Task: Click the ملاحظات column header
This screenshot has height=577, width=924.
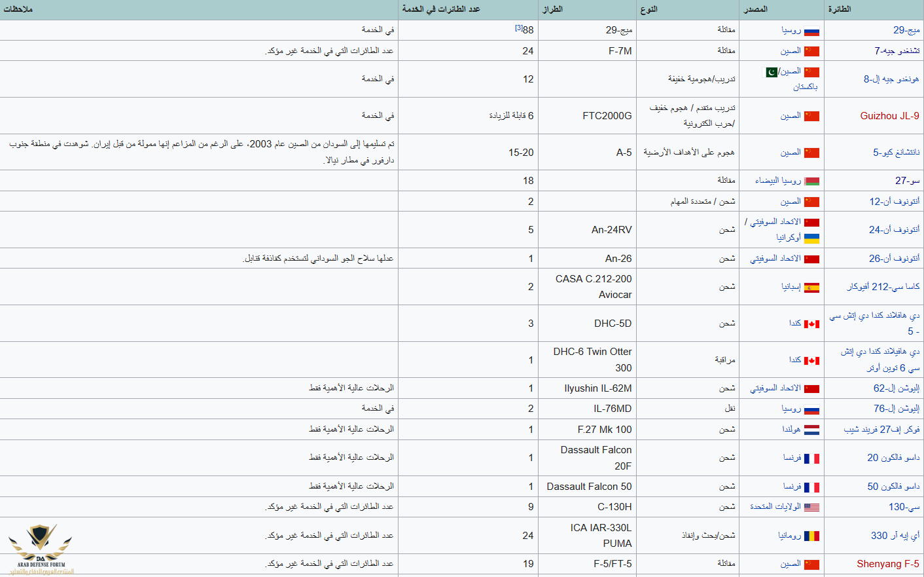Action: point(18,9)
